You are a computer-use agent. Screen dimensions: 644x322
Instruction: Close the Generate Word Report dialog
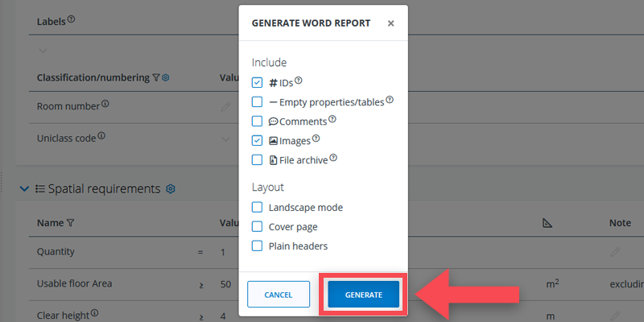[390, 23]
